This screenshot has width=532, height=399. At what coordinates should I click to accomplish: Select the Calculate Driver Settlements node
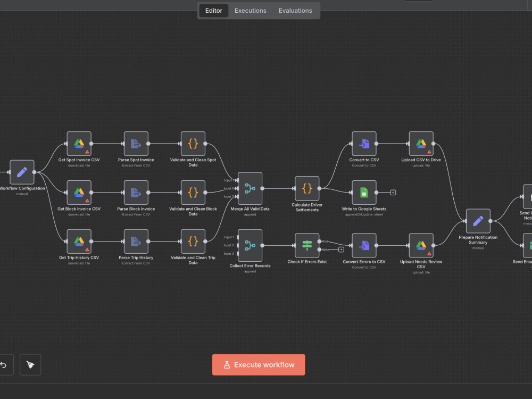(x=307, y=188)
